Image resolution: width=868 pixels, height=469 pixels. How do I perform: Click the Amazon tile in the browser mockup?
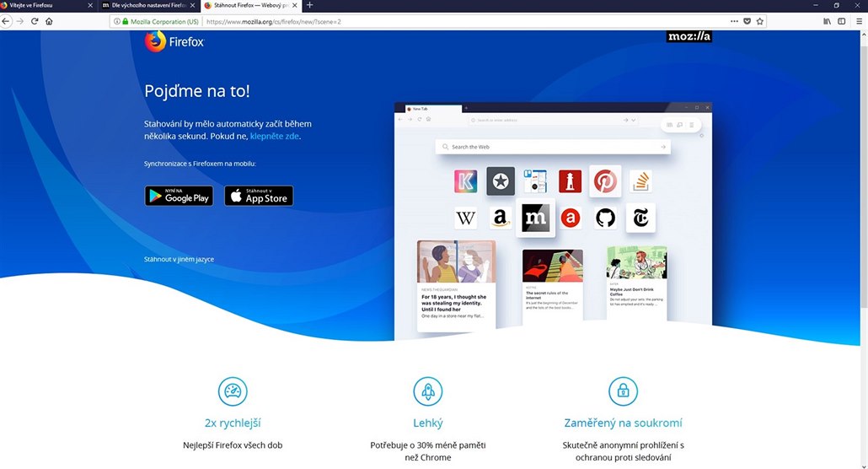pyautogui.click(x=500, y=218)
